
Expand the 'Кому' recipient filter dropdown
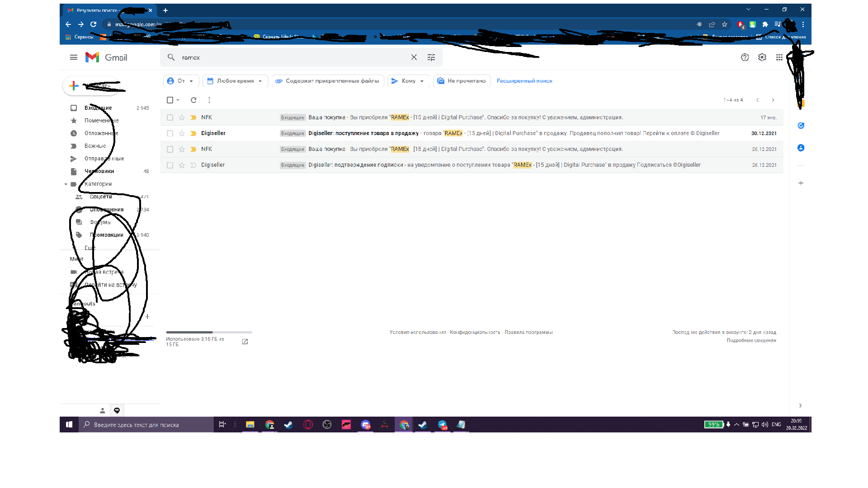point(408,81)
